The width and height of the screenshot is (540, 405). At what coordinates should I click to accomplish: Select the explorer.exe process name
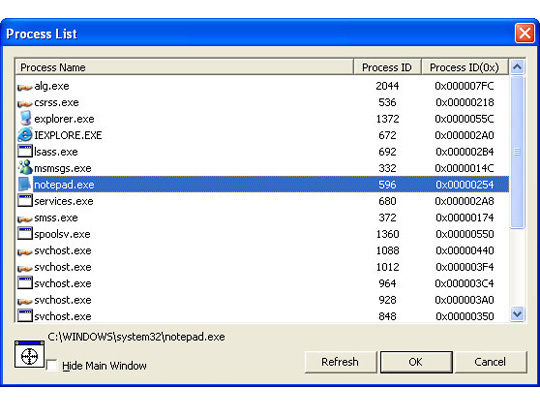[x=64, y=119]
